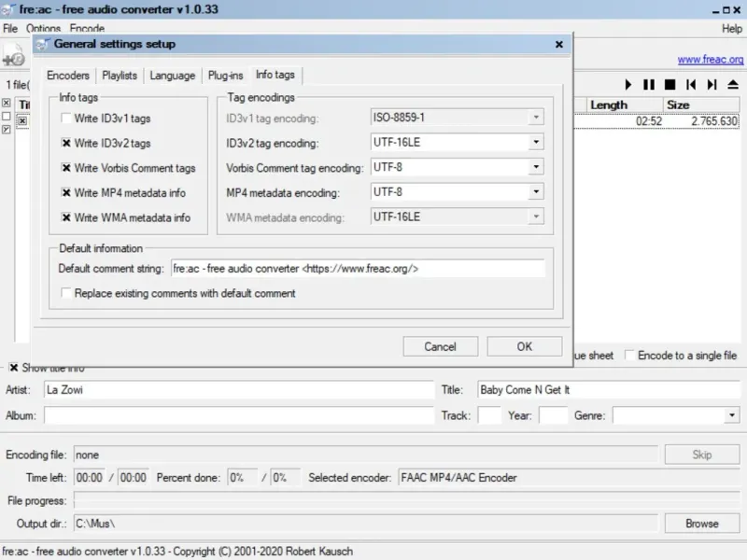Click the Pause playback button
This screenshot has height=560, width=747.
(x=649, y=85)
